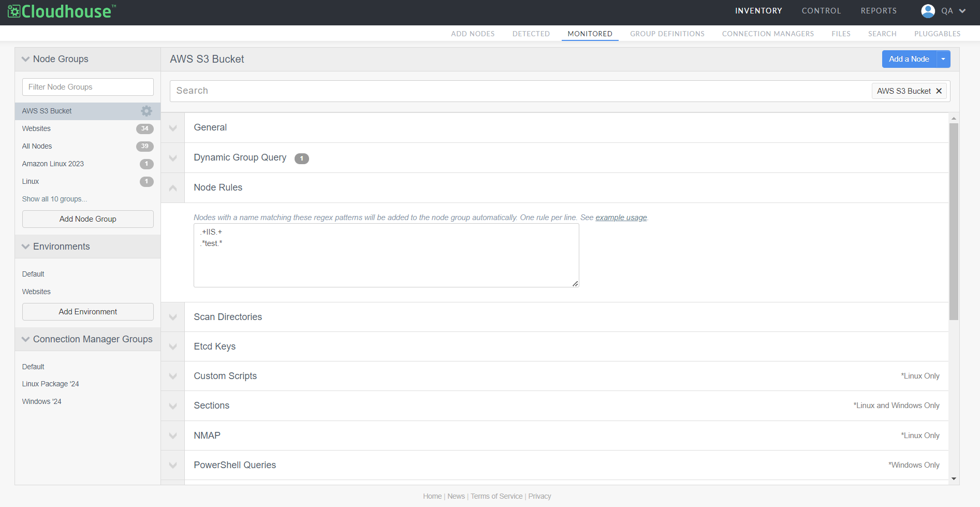This screenshot has height=507, width=980.
Task: Open the Privacy footer link
Action: pos(539,496)
